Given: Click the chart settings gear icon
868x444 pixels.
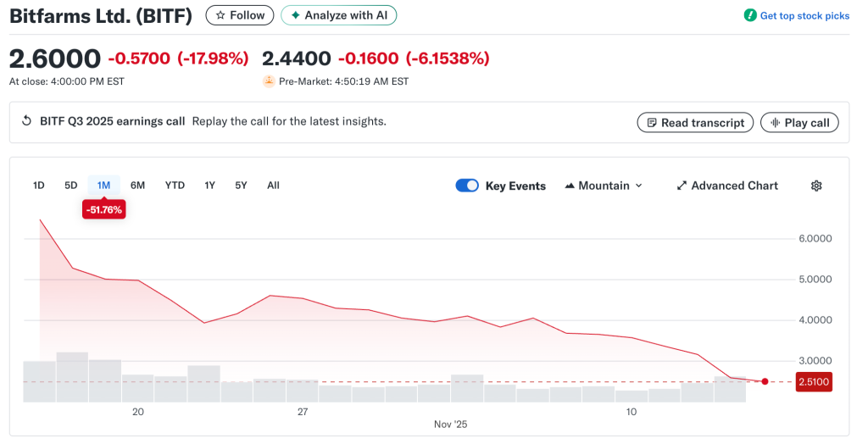Looking at the screenshot, I should (816, 186).
